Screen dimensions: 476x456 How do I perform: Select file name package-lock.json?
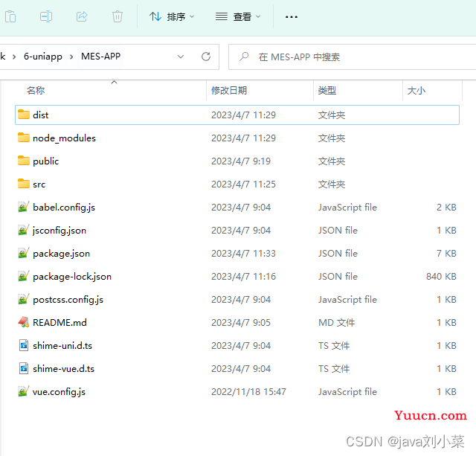[x=72, y=277]
